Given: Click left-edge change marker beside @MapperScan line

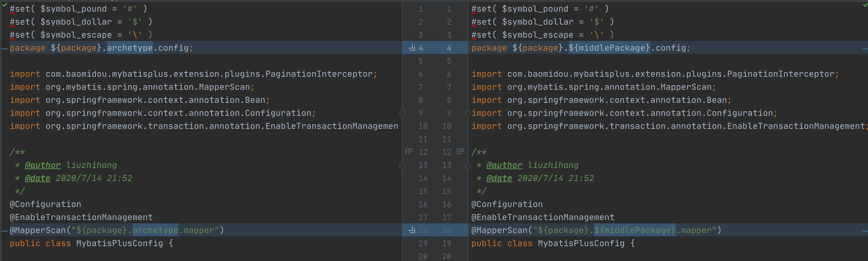Looking at the screenshot, I should coord(4,231).
